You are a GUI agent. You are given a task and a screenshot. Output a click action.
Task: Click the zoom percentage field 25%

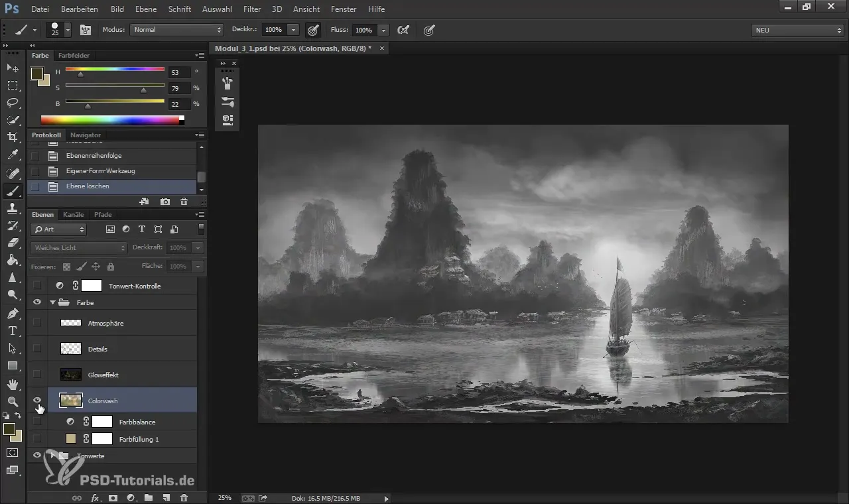point(225,497)
